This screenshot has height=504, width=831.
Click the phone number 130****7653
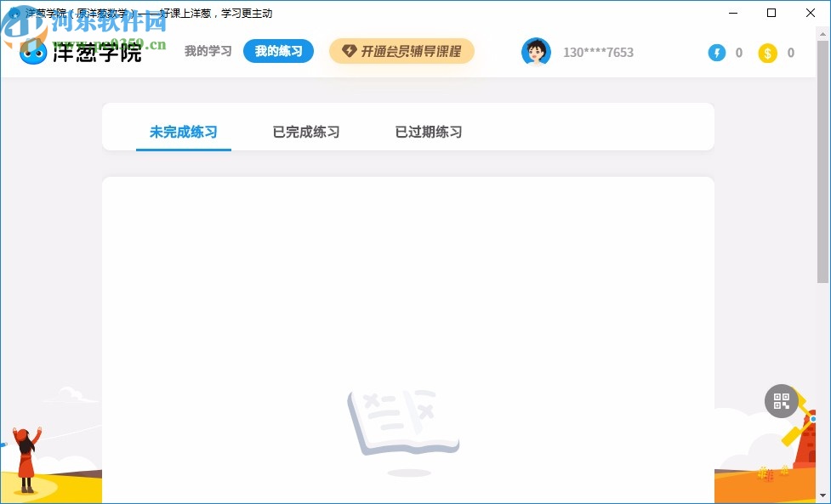coord(599,52)
